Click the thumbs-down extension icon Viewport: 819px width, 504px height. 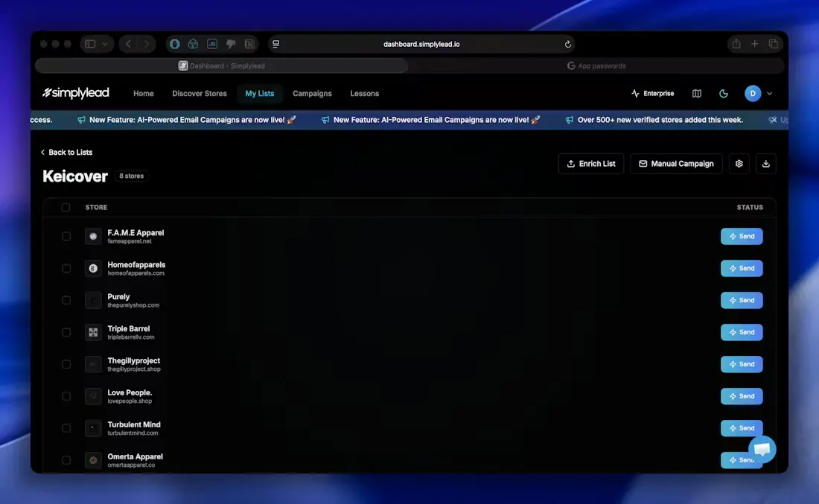pos(230,44)
